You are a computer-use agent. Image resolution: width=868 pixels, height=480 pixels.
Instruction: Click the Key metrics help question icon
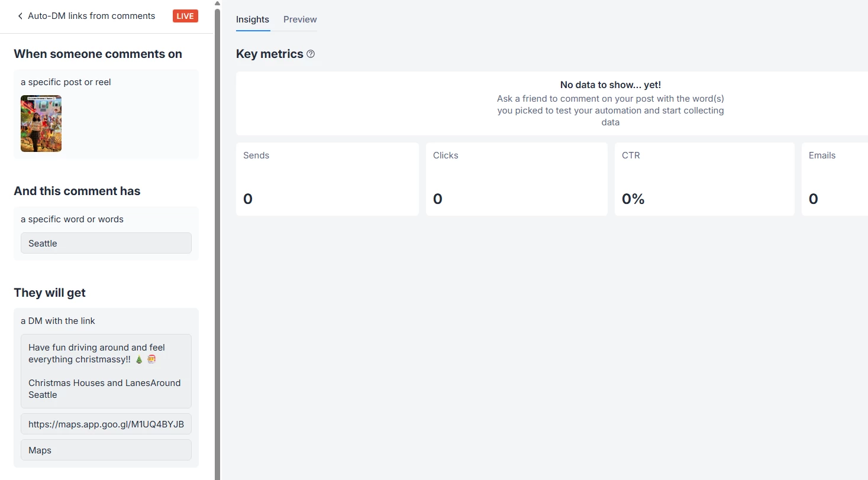coord(311,54)
